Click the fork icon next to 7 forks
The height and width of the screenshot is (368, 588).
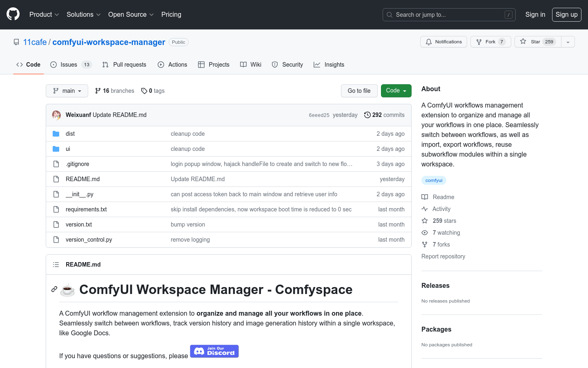pos(425,245)
